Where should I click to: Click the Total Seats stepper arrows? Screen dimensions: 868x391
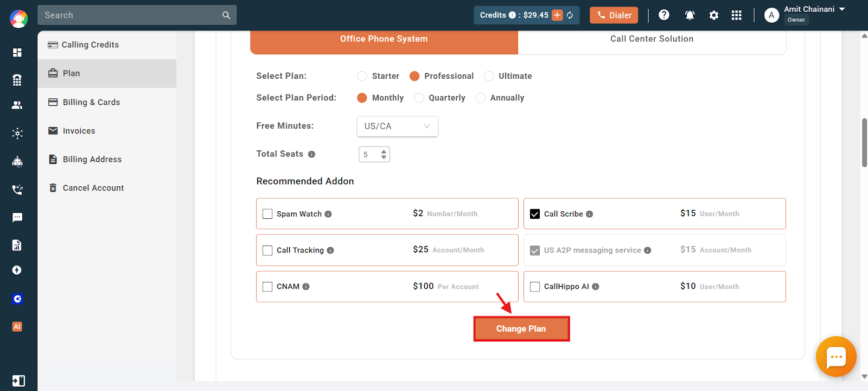(384, 155)
